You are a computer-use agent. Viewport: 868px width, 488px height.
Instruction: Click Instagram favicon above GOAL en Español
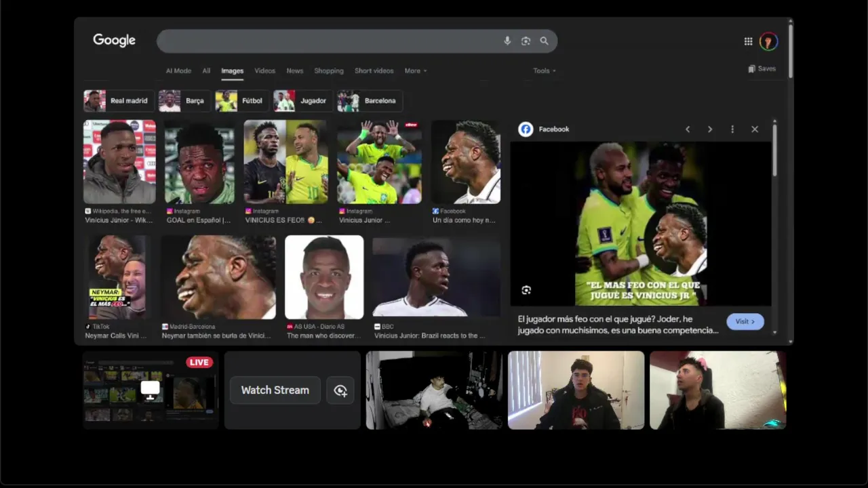(x=170, y=211)
